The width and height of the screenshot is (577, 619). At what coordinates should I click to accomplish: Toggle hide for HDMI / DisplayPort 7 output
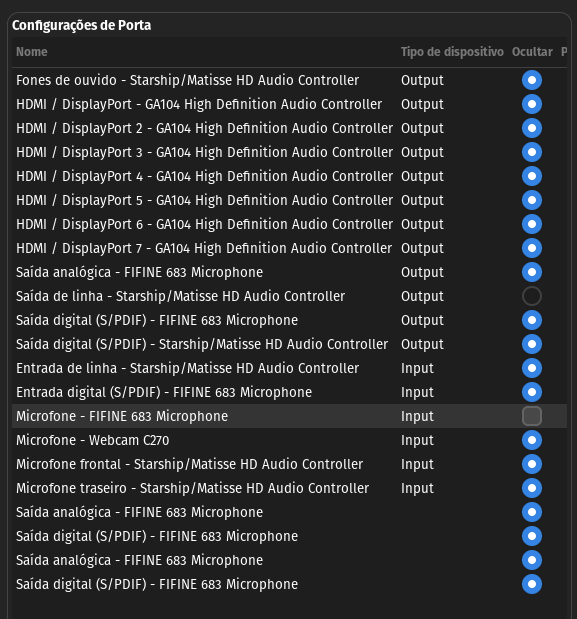click(x=532, y=248)
